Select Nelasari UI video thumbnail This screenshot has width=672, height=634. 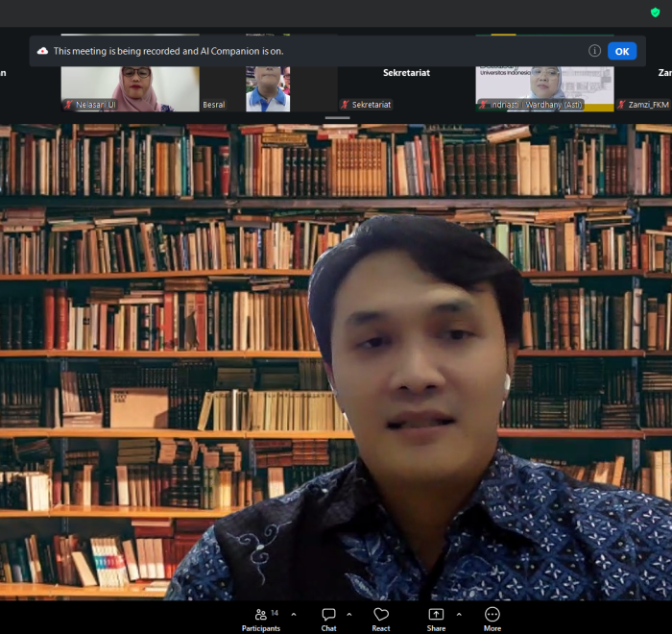coord(130,88)
